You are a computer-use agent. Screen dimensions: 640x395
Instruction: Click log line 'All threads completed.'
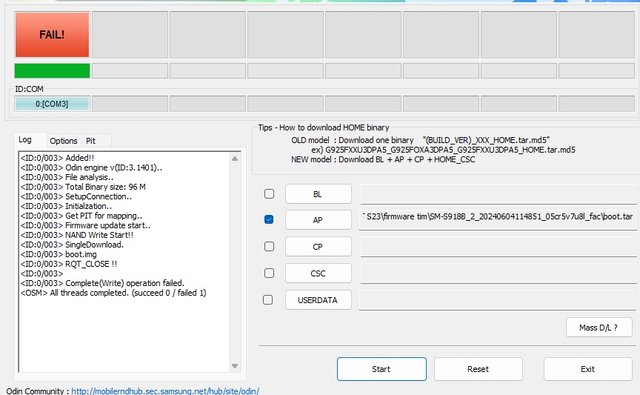tap(113, 293)
